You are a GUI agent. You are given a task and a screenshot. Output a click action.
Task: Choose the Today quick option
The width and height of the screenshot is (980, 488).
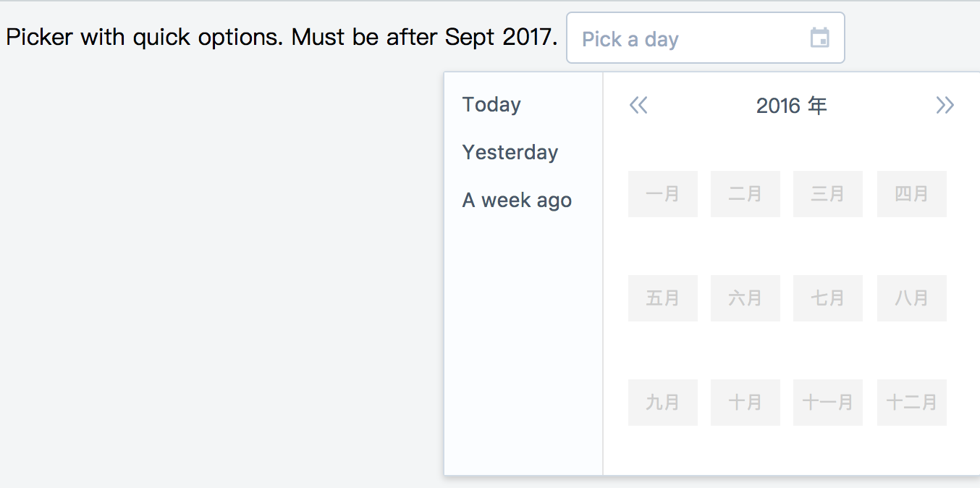(491, 104)
